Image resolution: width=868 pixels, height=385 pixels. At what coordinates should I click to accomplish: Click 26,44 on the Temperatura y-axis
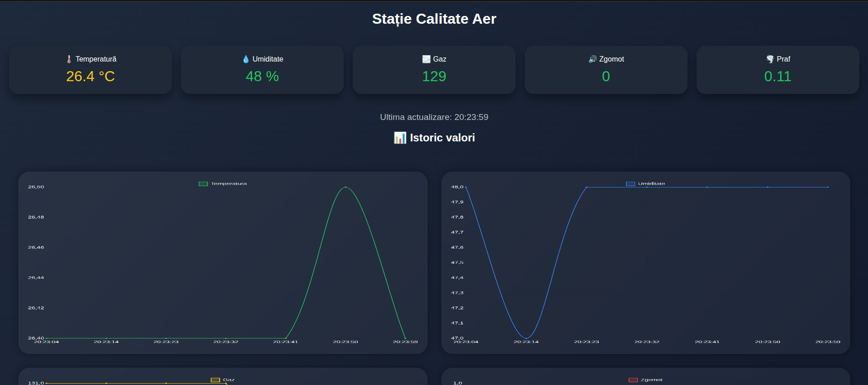point(36,277)
